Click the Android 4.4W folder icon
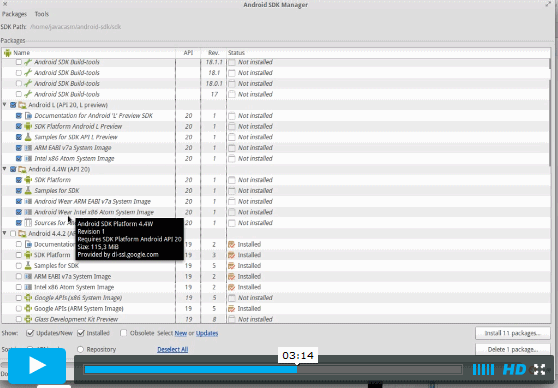The height and width of the screenshot is (388, 558). pyautogui.click(x=22, y=169)
